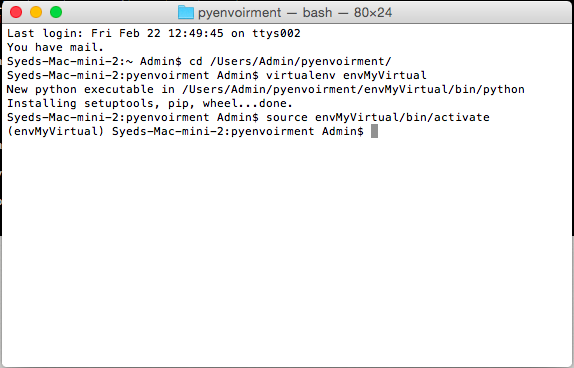The width and height of the screenshot is (574, 368).
Task: Click the window title text pyenvoirment
Action: pyautogui.click(x=239, y=13)
